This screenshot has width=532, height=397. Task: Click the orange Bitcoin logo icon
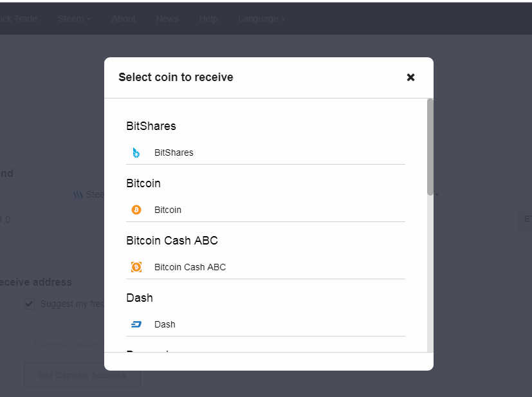(x=136, y=210)
